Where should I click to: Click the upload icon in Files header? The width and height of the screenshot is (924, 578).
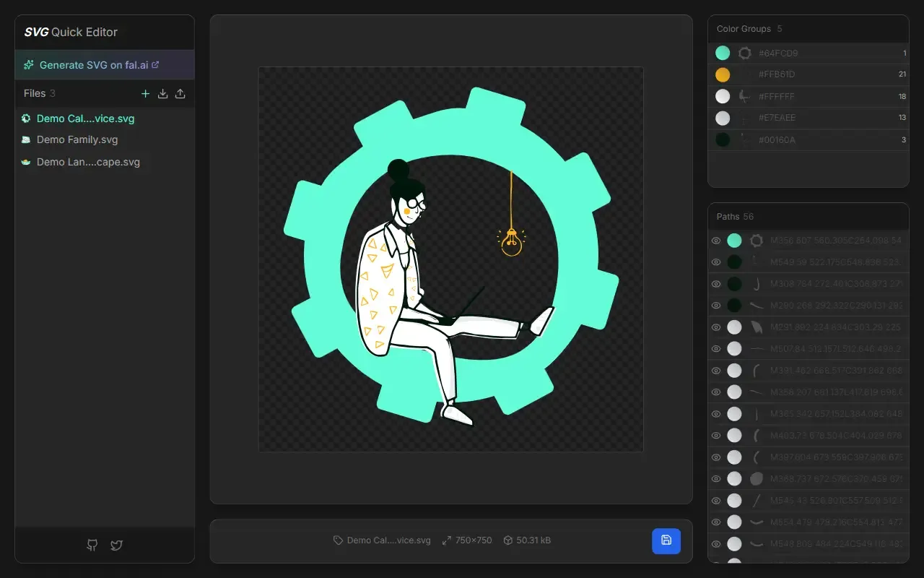180,93
